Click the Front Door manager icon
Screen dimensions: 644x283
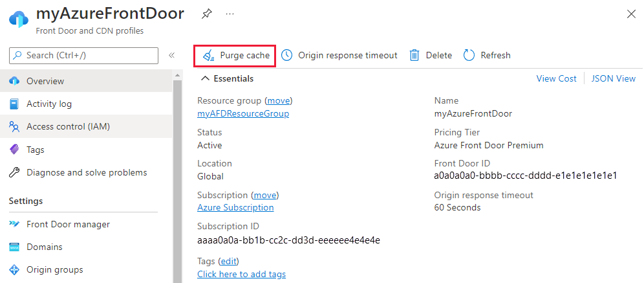tap(14, 224)
